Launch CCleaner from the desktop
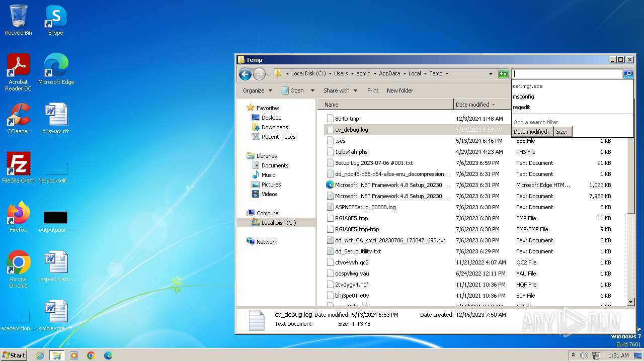The image size is (644, 362). point(18,119)
